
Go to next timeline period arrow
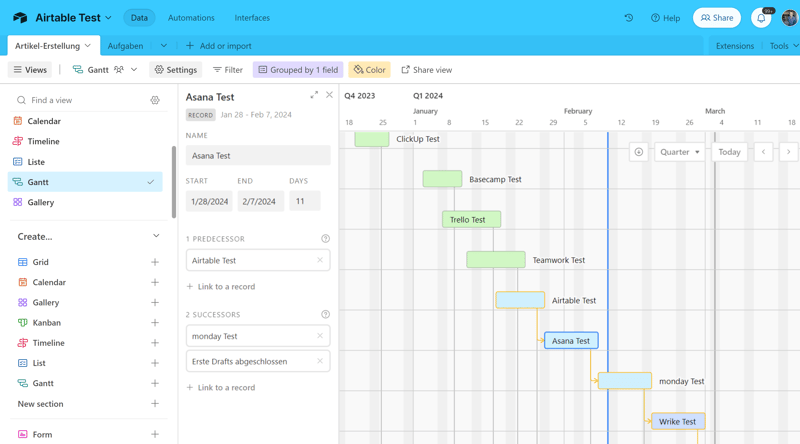pyautogui.click(x=788, y=152)
